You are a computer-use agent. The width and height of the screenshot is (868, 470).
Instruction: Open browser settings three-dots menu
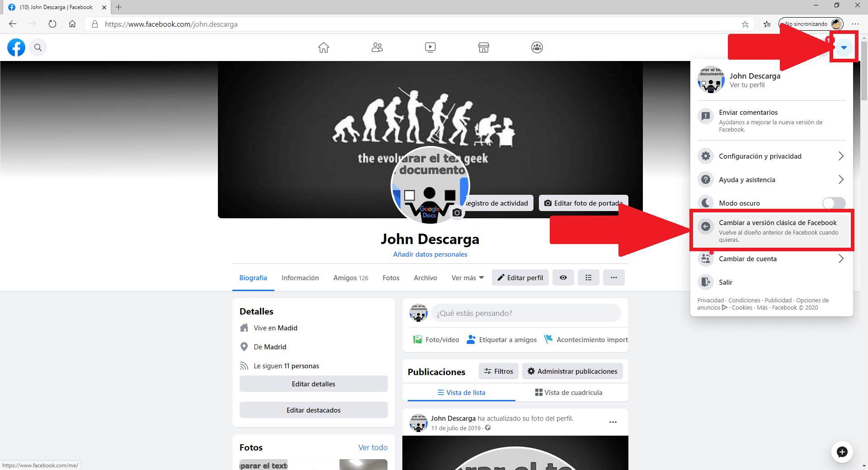pyautogui.click(x=855, y=24)
